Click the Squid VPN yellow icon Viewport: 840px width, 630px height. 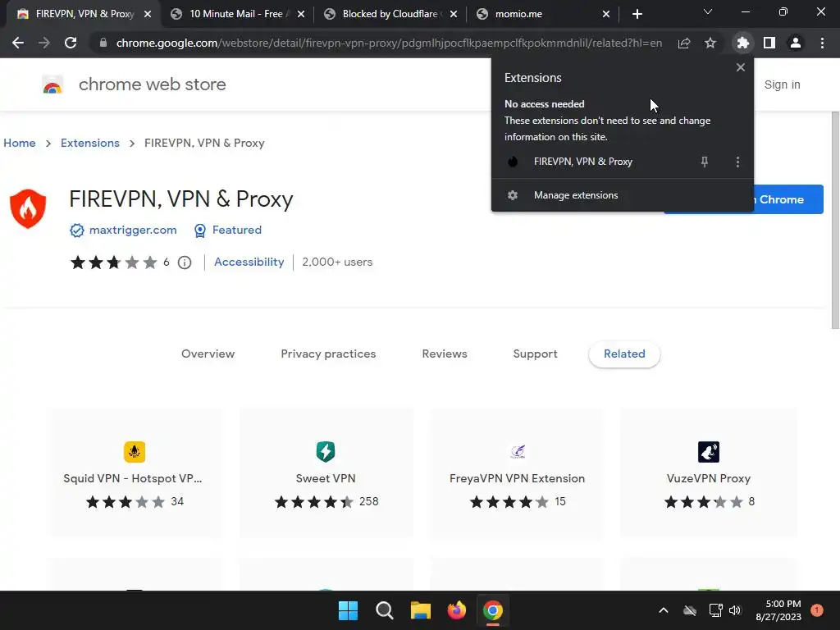(134, 452)
